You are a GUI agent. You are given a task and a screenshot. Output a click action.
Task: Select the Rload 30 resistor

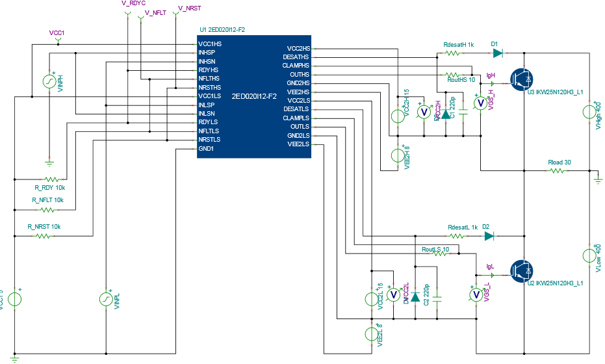[557, 170]
